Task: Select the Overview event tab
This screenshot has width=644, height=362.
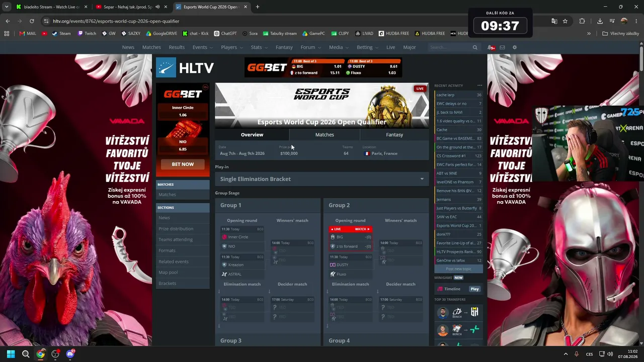Action: click(252, 135)
